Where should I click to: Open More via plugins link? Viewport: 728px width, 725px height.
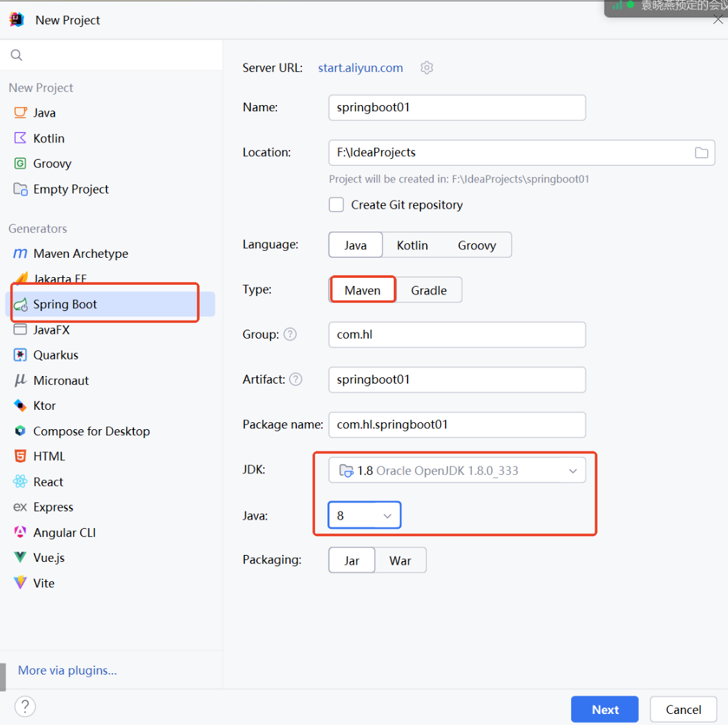(67, 670)
